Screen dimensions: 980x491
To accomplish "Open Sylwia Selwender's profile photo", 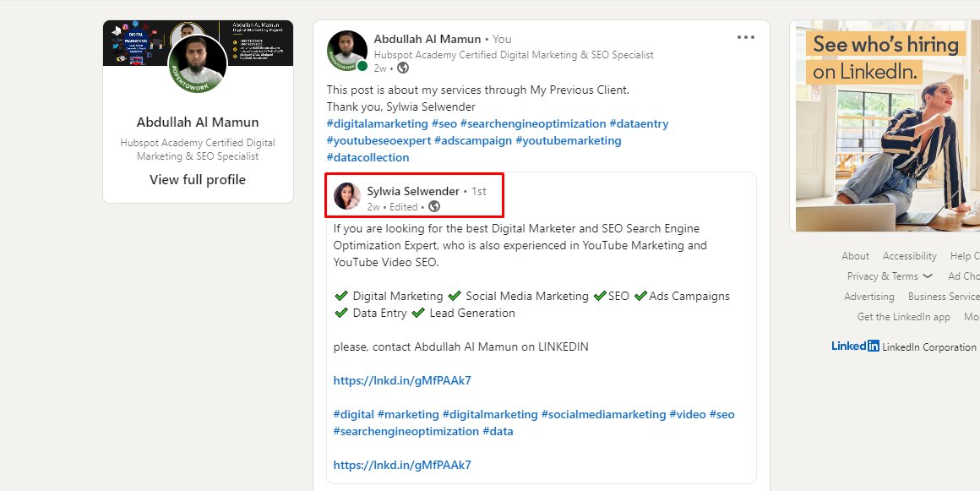I will 347,196.
